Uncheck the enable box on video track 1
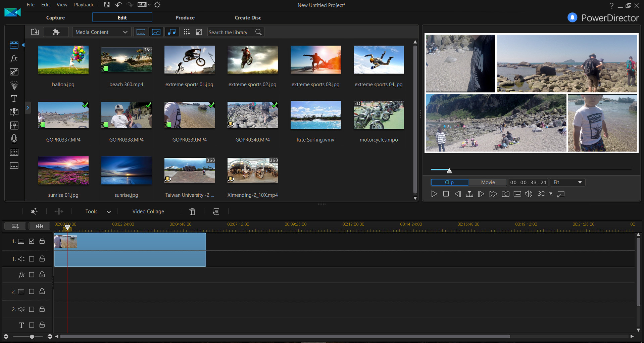The width and height of the screenshot is (644, 343). coord(31,241)
